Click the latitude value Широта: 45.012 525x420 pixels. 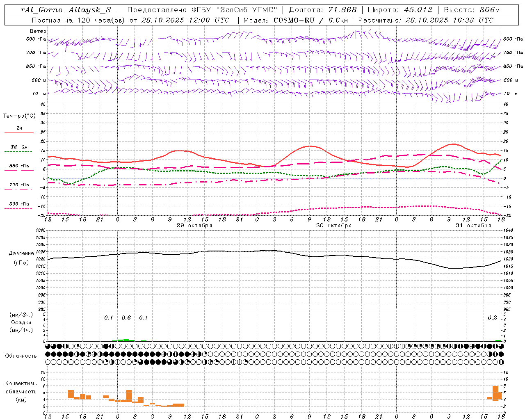coord(400,10)
